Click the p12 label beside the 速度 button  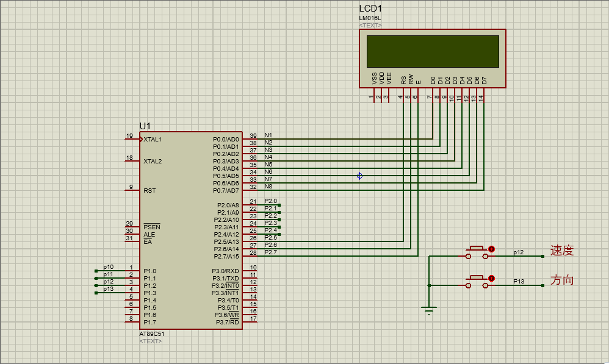pos(519,252)
